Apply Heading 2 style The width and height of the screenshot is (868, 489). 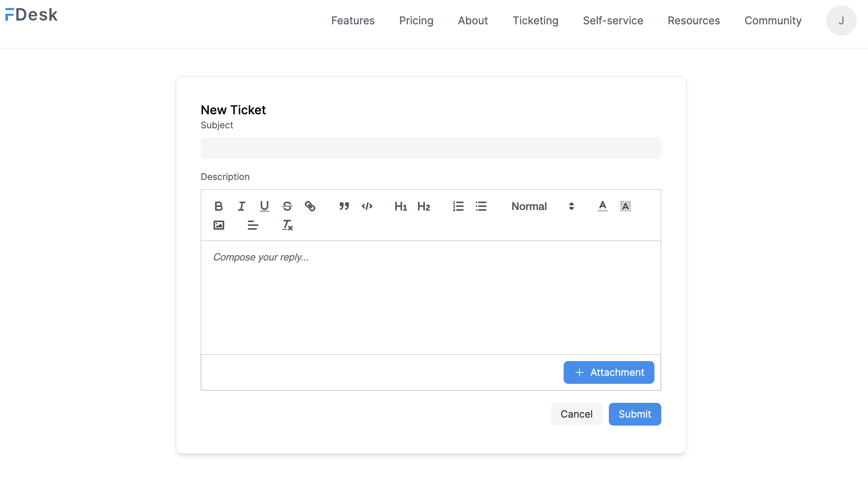click(x=424, y=206)
